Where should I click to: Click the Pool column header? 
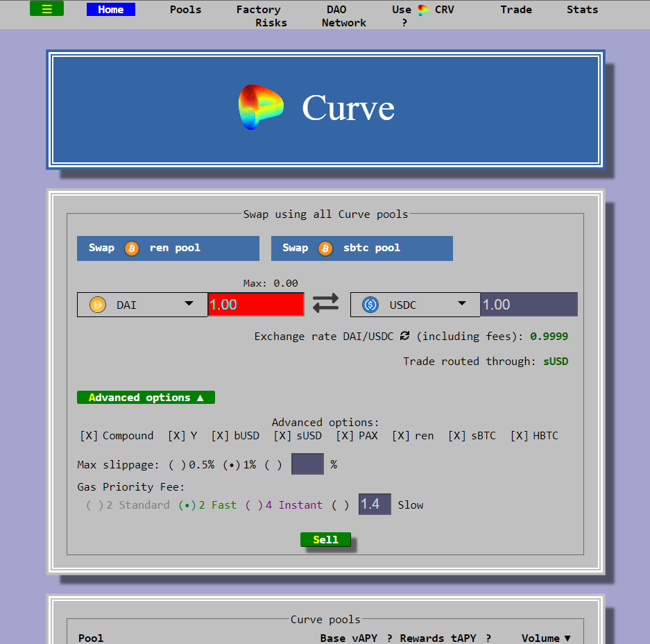pos(91,638)
